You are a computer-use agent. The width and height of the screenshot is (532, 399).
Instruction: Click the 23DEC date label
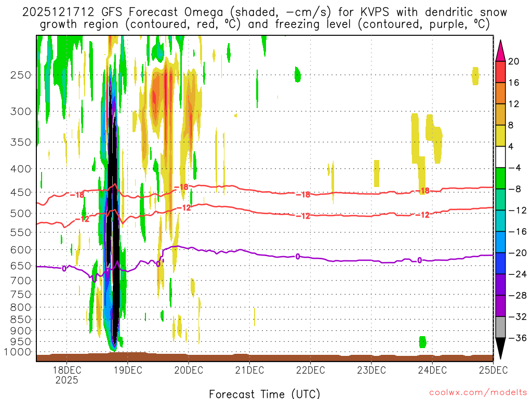pyautogui.click(x=371, y=370)
